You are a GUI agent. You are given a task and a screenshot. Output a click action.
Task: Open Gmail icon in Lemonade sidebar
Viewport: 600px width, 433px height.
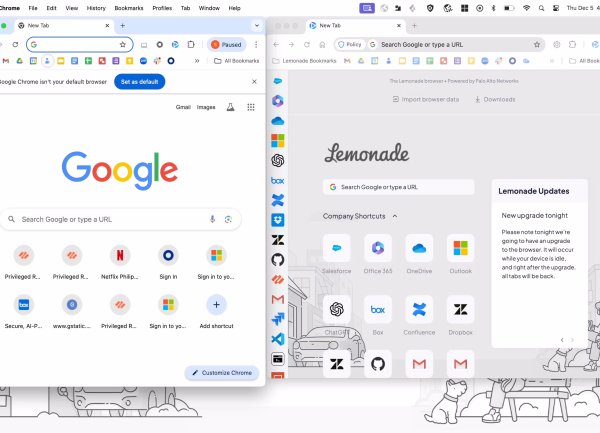(x=278, y=299)
